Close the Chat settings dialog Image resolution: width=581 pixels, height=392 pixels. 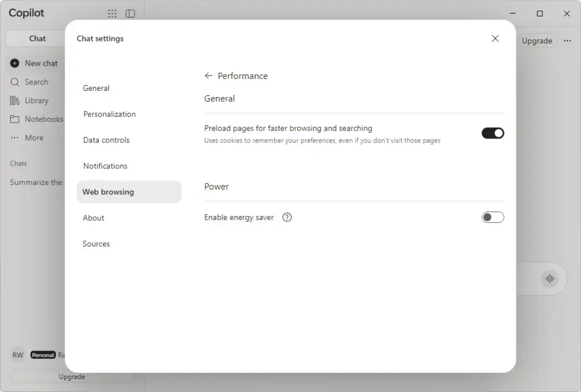[495, 39]
